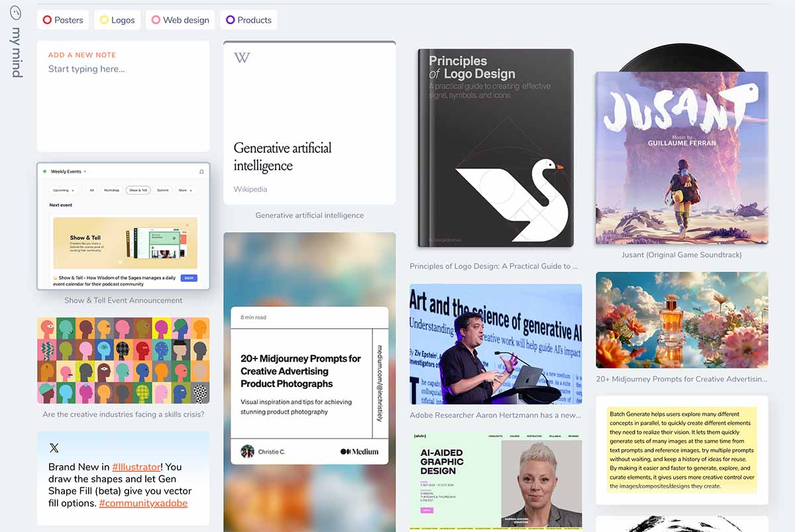Open the Show & Tell event banner image
Image resolution: width=795 pixels, height=532 pixels.
click(125, 242)
